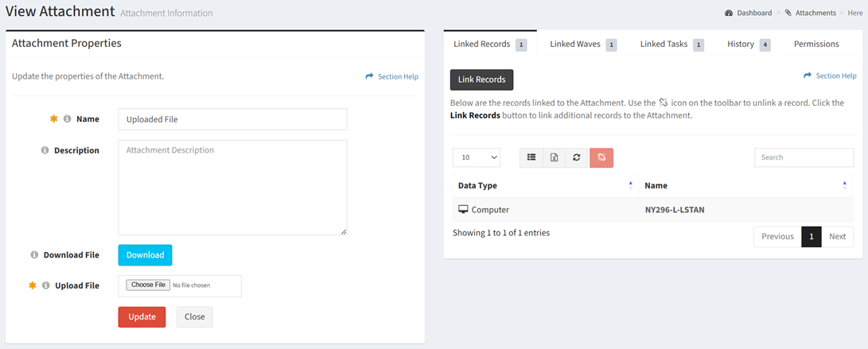The height and width of the screenshot is (349, 868).
Task: Export table using the Excel icon
Action: 554,157
